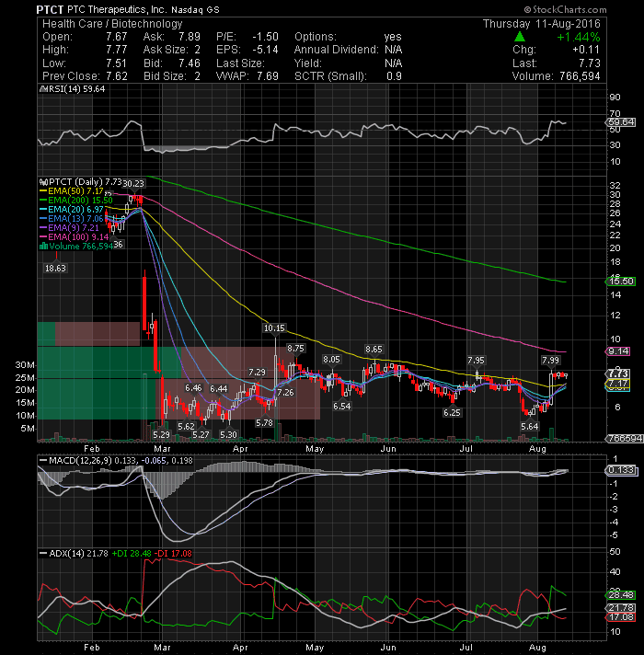Image resolution: width=644 pixels, height=655 pixels.
Task: Click the green up-arrow change triangle
Action: tap(520, 37)
